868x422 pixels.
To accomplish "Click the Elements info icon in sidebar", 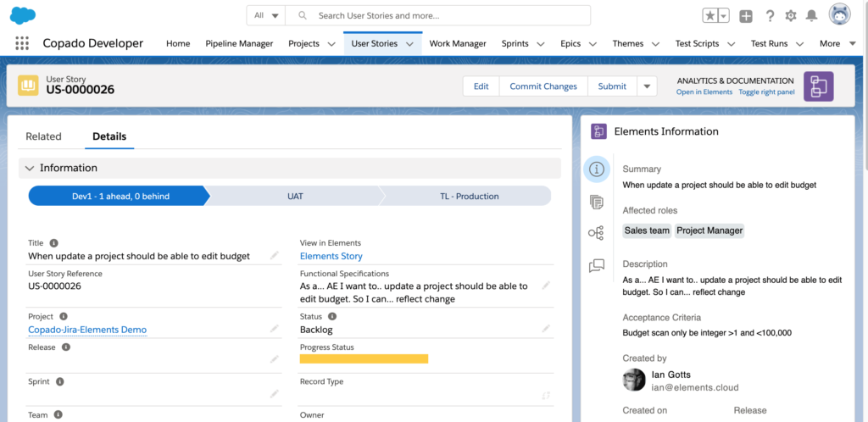I will pyautogui.click(x=597, y=169).
